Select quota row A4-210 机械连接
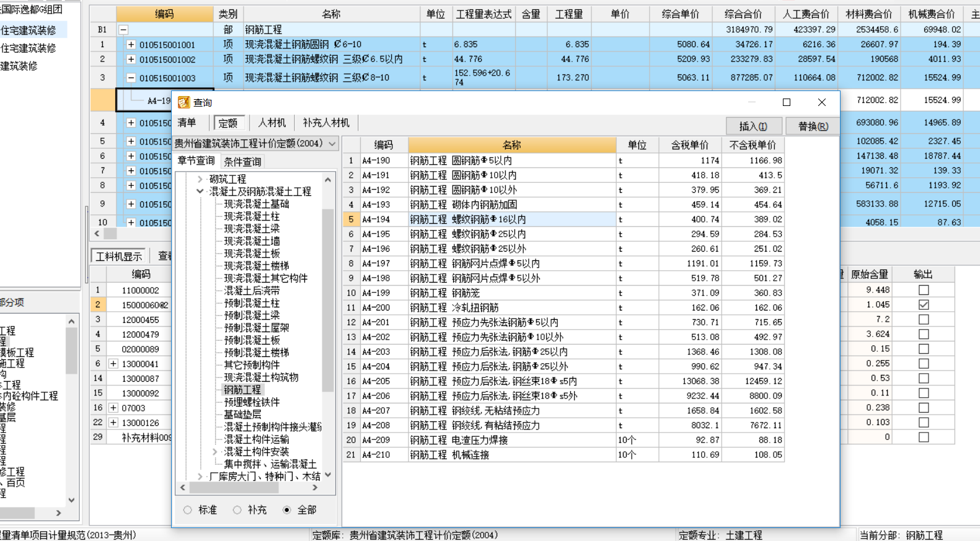 point(563,455)
